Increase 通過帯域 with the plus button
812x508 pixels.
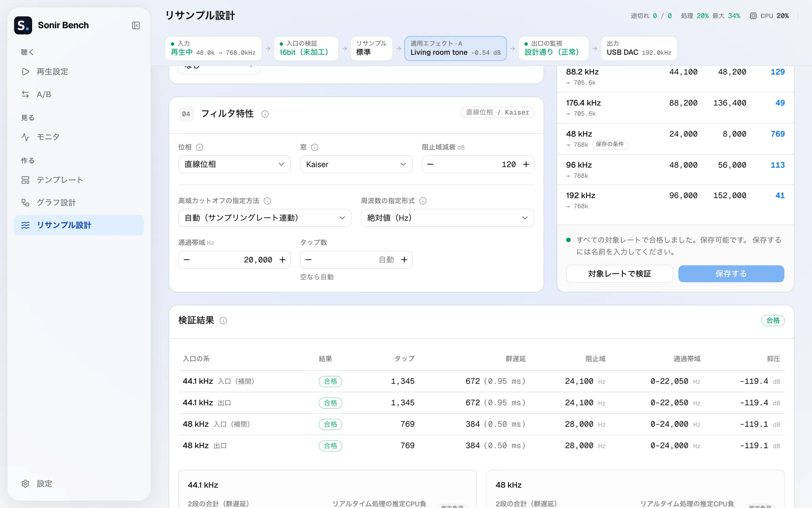tap(283, 260)
